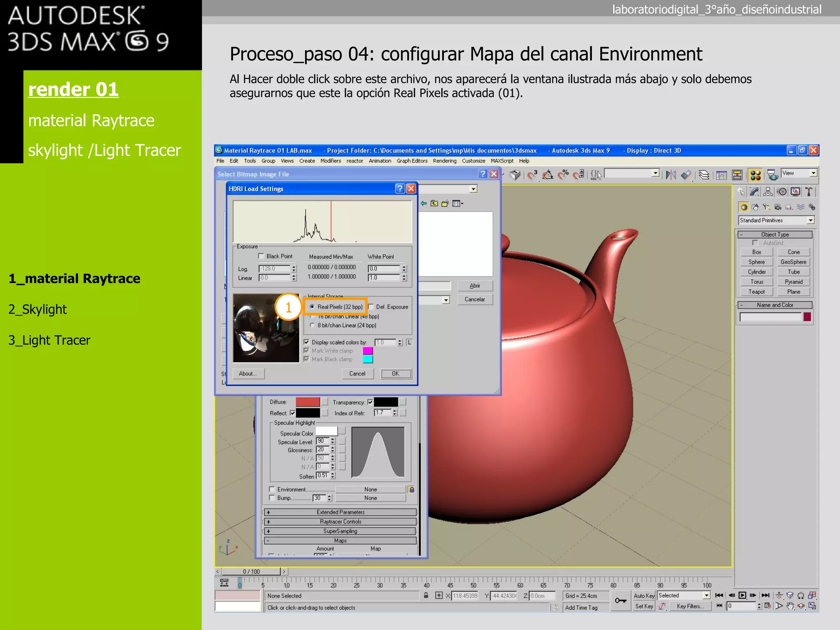
Task: Click the selection lock toggle icon
Action: [x=426, y=595]
